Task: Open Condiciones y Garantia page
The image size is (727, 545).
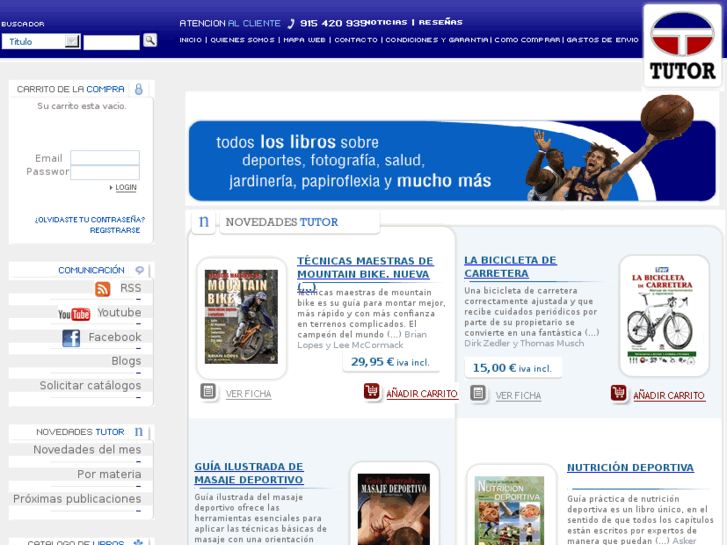Action: click(x=437, y=40)
